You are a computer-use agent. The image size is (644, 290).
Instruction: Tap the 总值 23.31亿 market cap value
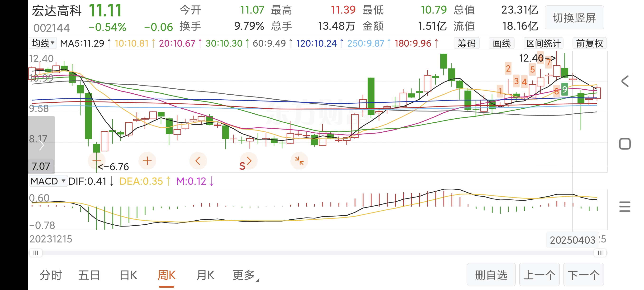pos(520,10)
